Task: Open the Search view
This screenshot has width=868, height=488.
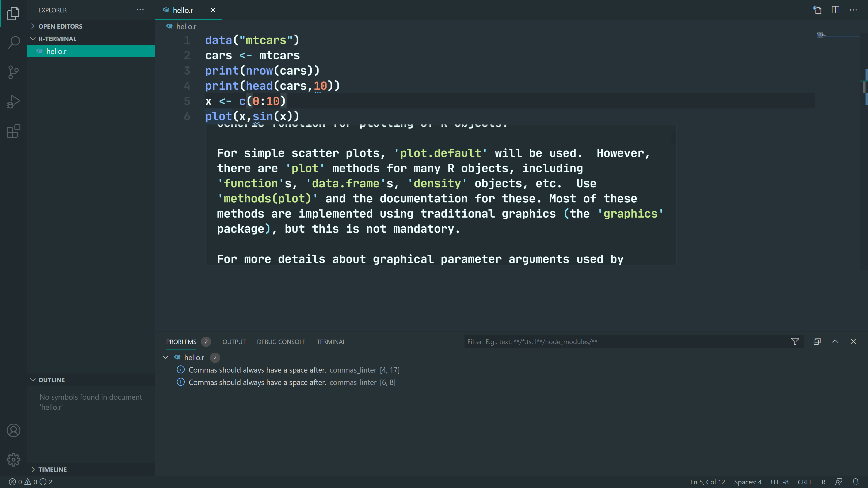Action: [x=13, y=42]
